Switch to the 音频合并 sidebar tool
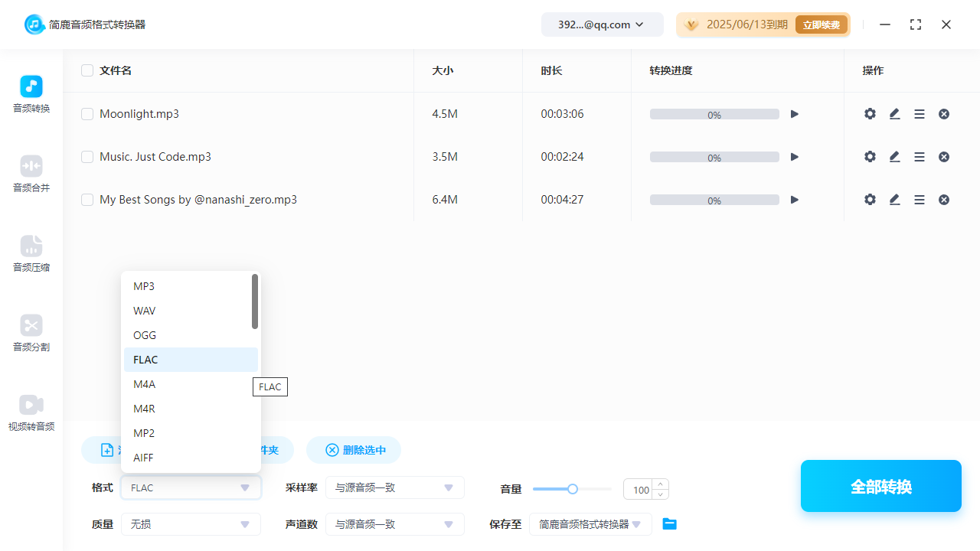Image resolution: width=980 pixels, height=551 pixels. [x=31, y=174]
